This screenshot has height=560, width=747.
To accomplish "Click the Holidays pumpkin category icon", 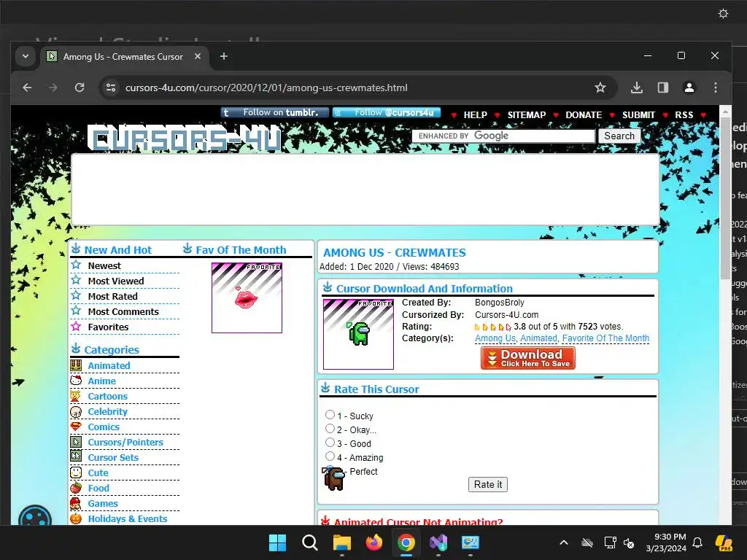I will point(76,518).
